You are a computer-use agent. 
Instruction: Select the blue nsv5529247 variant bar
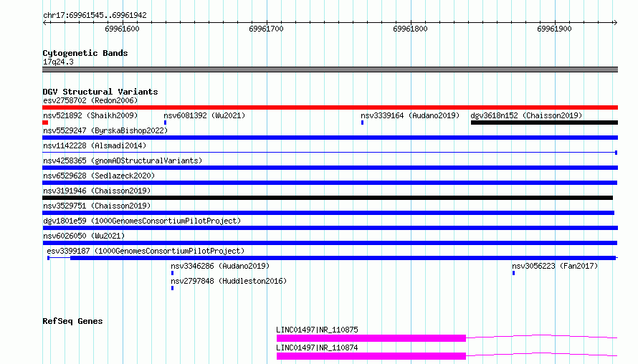pyautogui.click(x=330, y=138)
